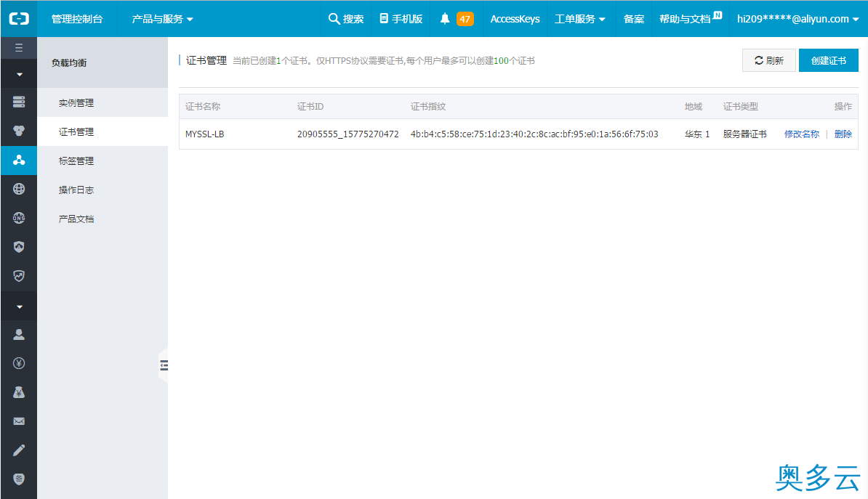Viewport: 868px width, 499px height.
Task: Toggle the hamburger menu icon in sidebar
Action: [19, 48]
